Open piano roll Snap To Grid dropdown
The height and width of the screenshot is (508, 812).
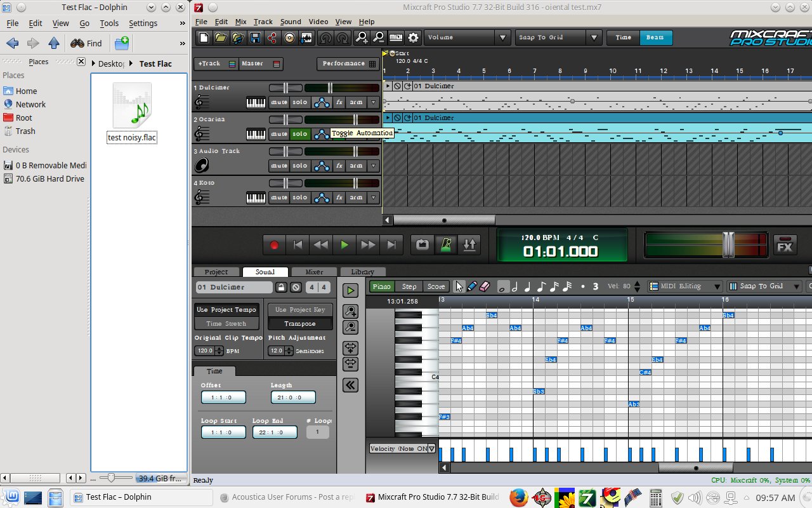pyautogui.click(x=764, y=286)
